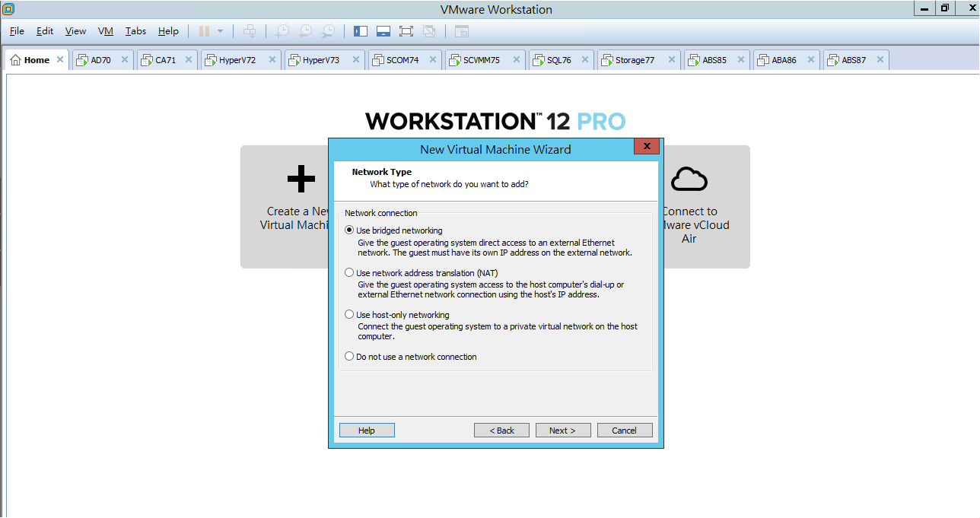Screen dimensions: 980x518
Task: Close the SCOM74 tab
Action: coord(434,59)
